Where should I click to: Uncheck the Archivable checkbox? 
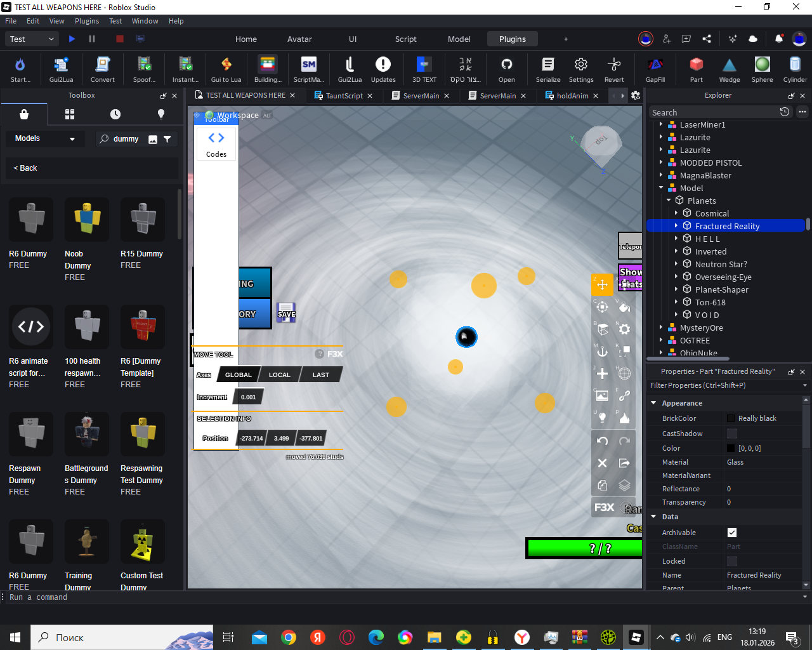(731, 533)
